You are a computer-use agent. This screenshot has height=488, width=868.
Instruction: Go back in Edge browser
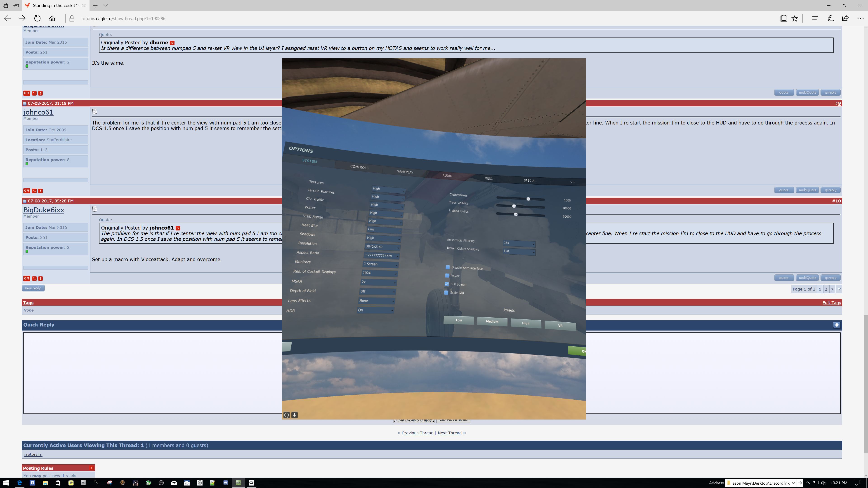(7, 18)
